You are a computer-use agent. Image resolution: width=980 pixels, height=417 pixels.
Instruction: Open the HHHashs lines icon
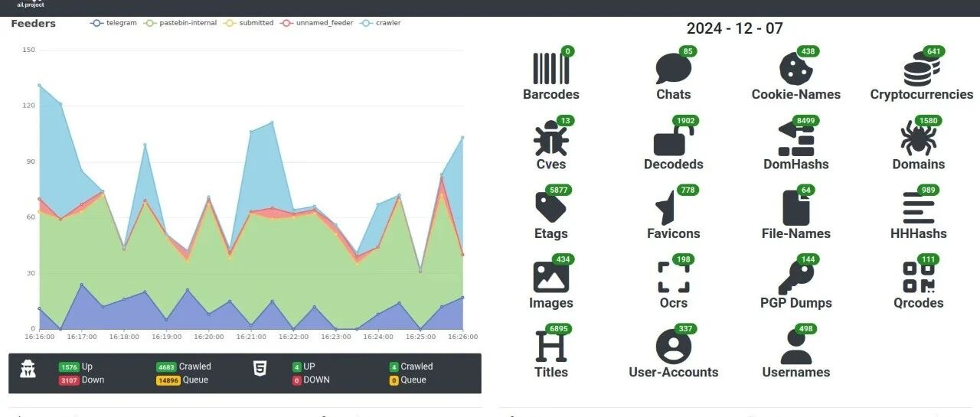(919, 208)
